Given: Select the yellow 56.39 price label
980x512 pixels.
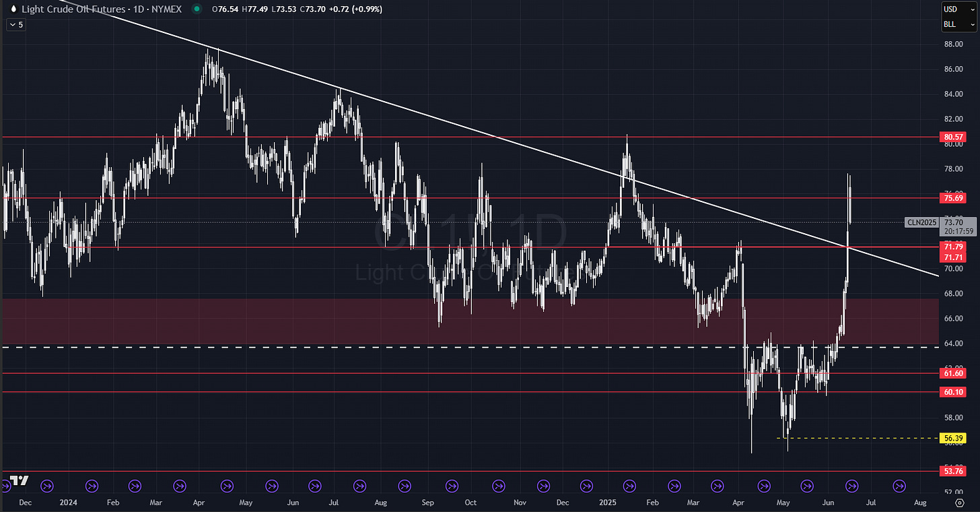Looking at the screenshot, I should (x=954, y=438).
